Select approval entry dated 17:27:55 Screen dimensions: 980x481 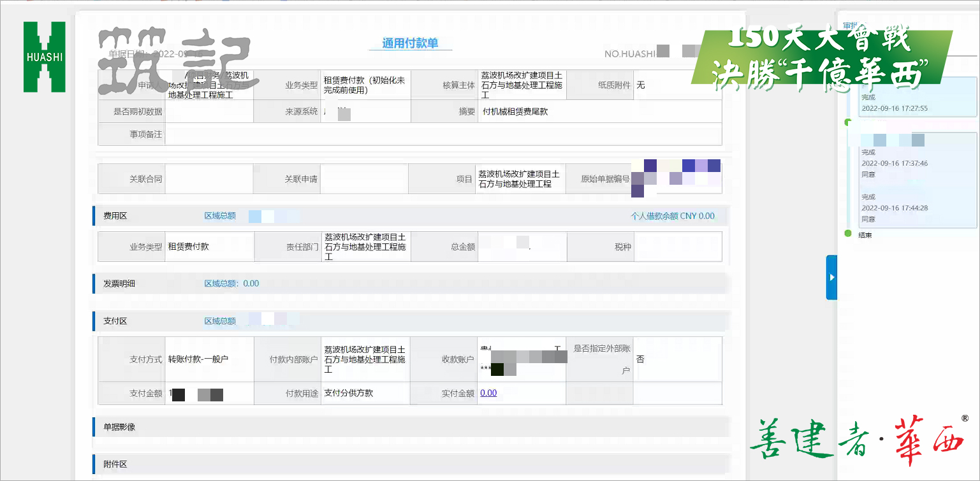[912, 103]
